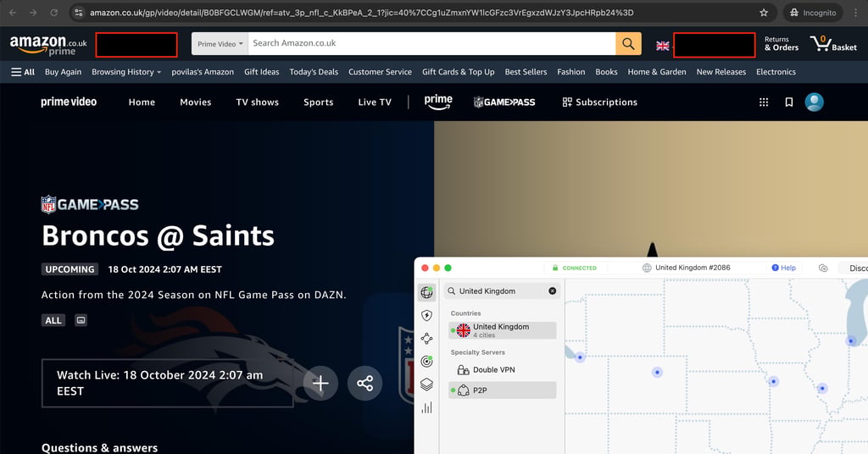Open povilas's Amazon link
Viewport: 868px width, 454px height.
(203, 72)
